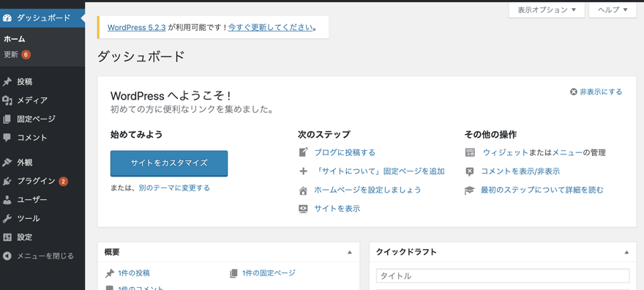Click 最初のステップについて詳細を読む link
This screenshot has width=644, height=290.
(x=542, y=190)
